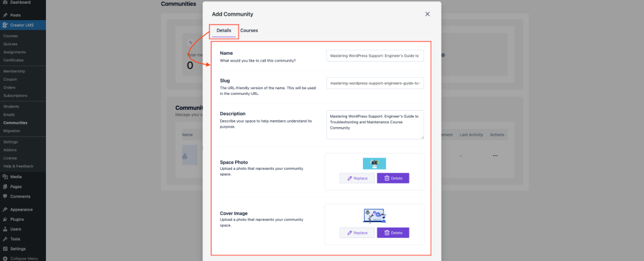
Task: Open the Posts pin icon
Action: [5, 13]
